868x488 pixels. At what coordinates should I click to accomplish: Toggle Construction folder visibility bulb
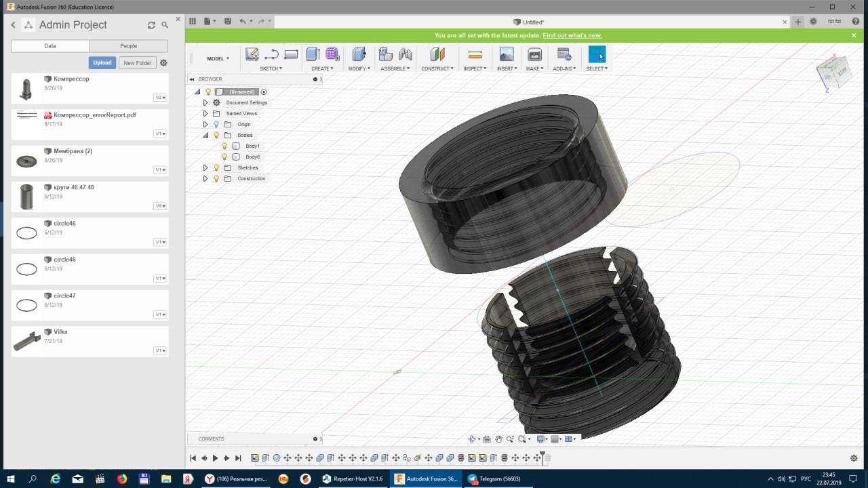click(216, 178)
